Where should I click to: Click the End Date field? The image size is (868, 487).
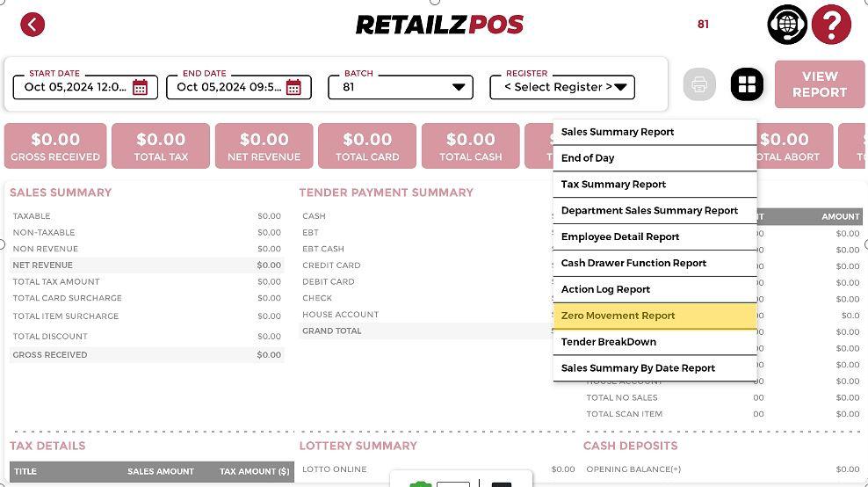[239, 87]
